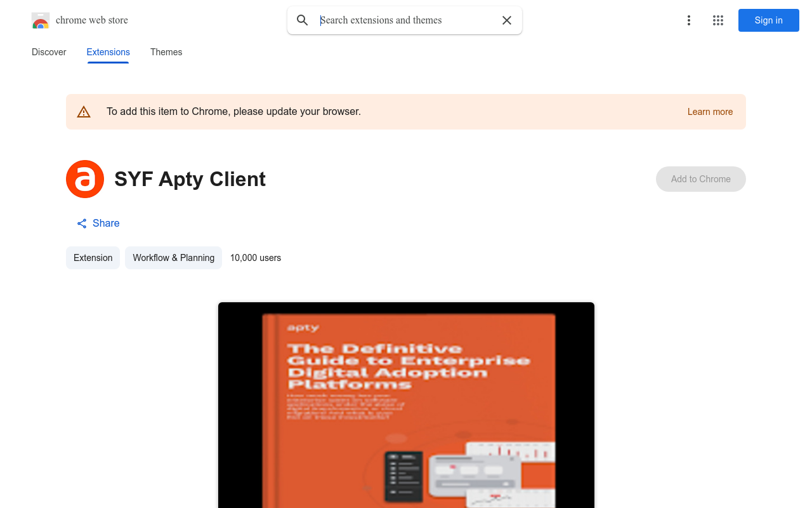Open the Workflow & Planning category
This screenshot has width=812, height=508.
click(x=173, y=258)
